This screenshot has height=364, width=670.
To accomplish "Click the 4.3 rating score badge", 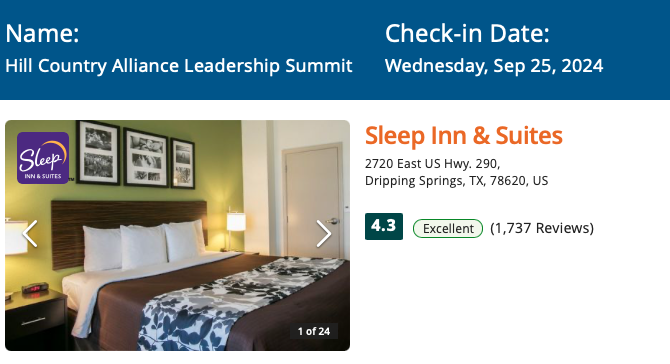I will [384, 226].
